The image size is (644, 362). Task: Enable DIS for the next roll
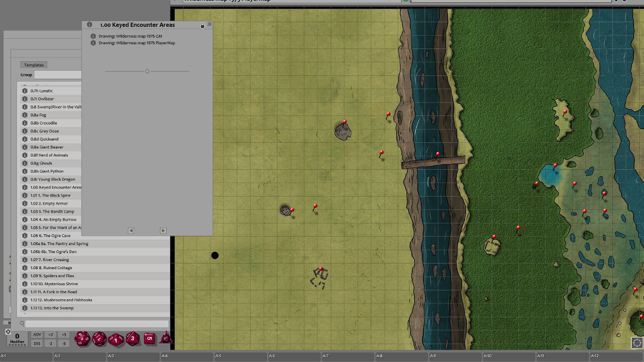(x=37, y=343)
